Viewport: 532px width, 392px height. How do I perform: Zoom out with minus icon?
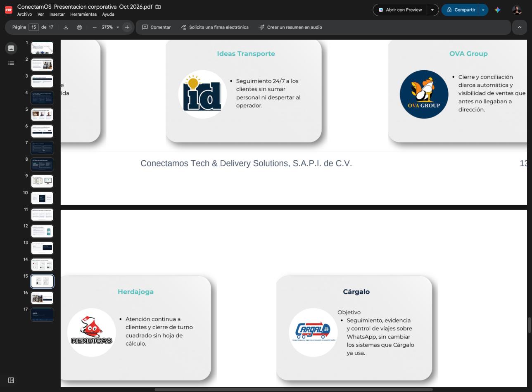(95, 27)
